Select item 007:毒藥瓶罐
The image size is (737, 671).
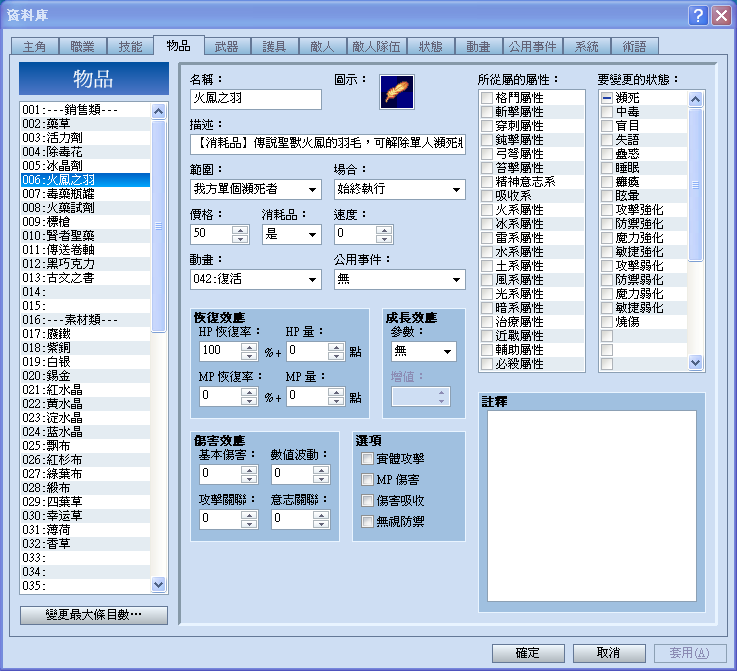coord(86,194)
